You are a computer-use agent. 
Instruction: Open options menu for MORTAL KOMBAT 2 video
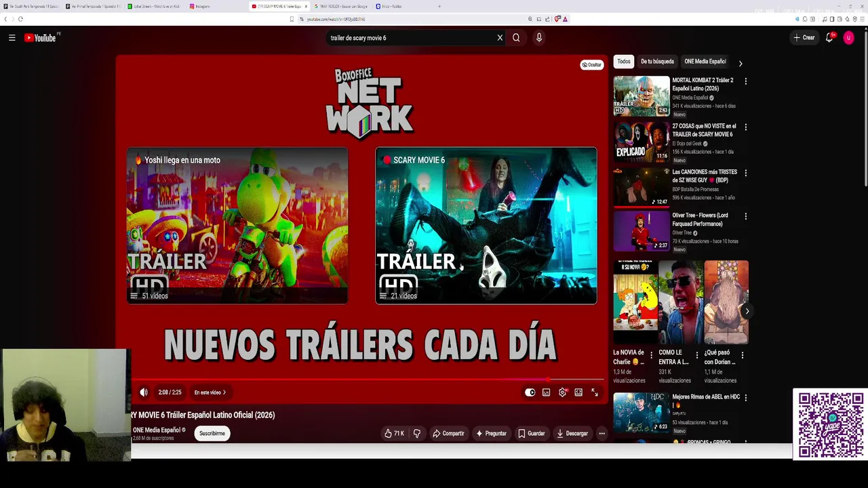[746, 81]
